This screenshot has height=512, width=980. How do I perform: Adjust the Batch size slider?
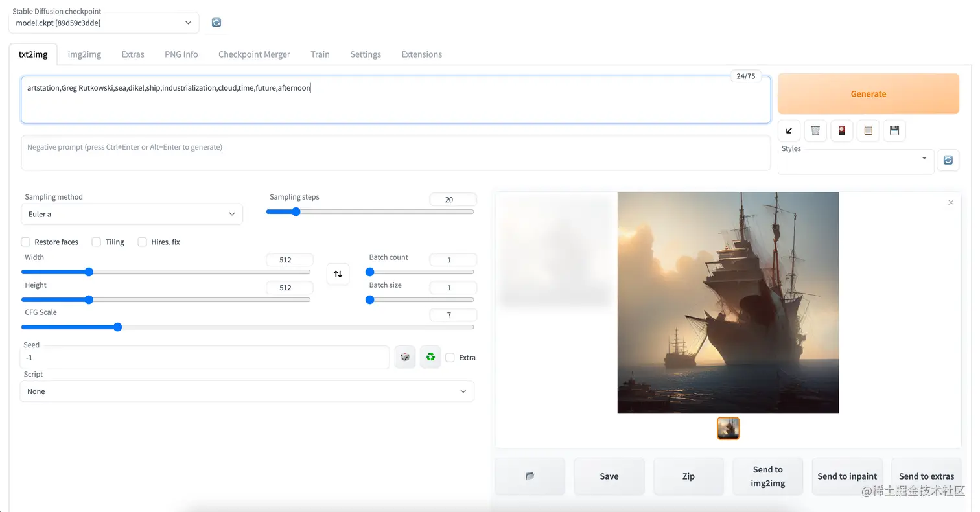click(x=420, y=300)
